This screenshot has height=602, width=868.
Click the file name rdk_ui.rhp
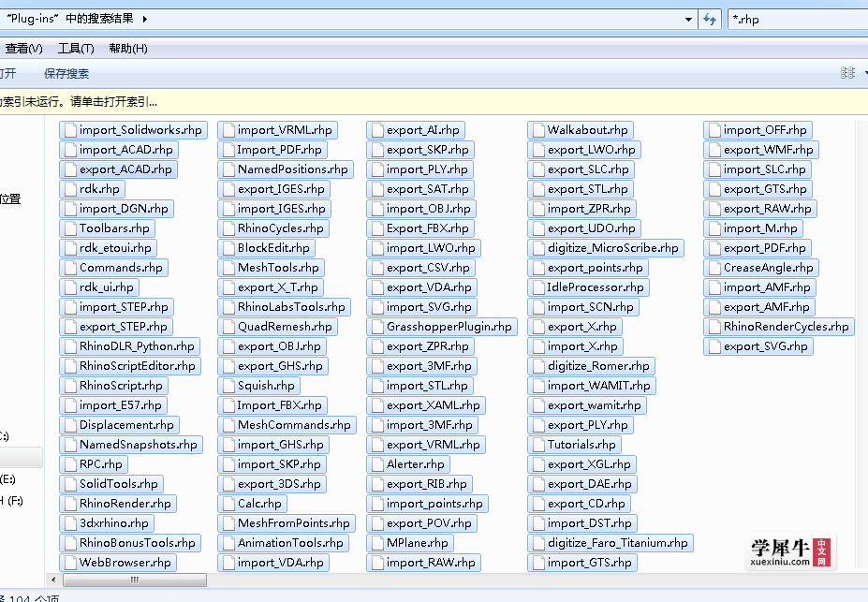pyautogui.click(x=107, y=287)
